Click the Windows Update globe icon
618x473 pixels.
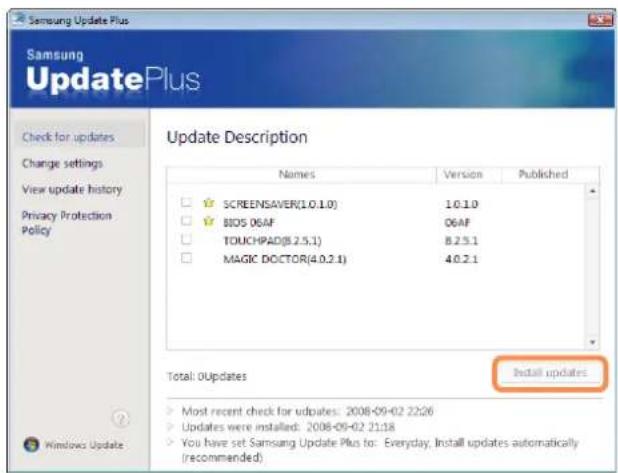click(x=31, y=445)
